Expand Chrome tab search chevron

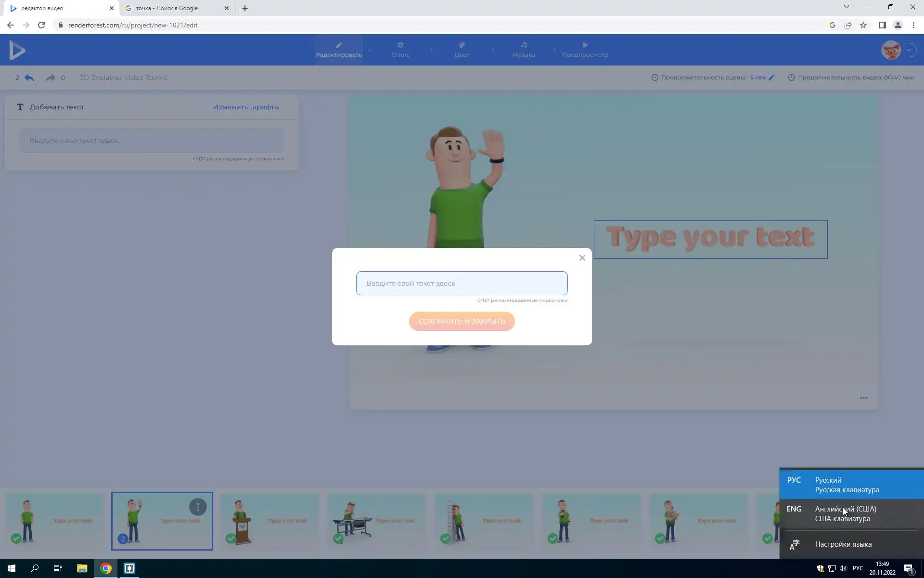tap(846, 7)
